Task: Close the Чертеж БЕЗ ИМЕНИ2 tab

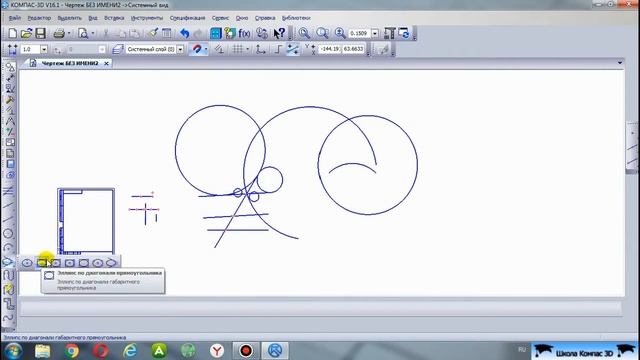Action: click(x=106, y=63)
